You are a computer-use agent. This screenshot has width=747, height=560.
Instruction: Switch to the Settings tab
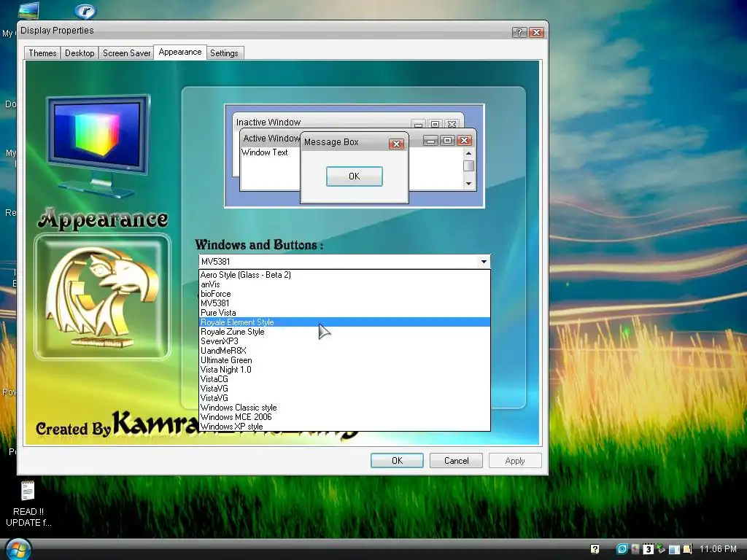(224, 52)
